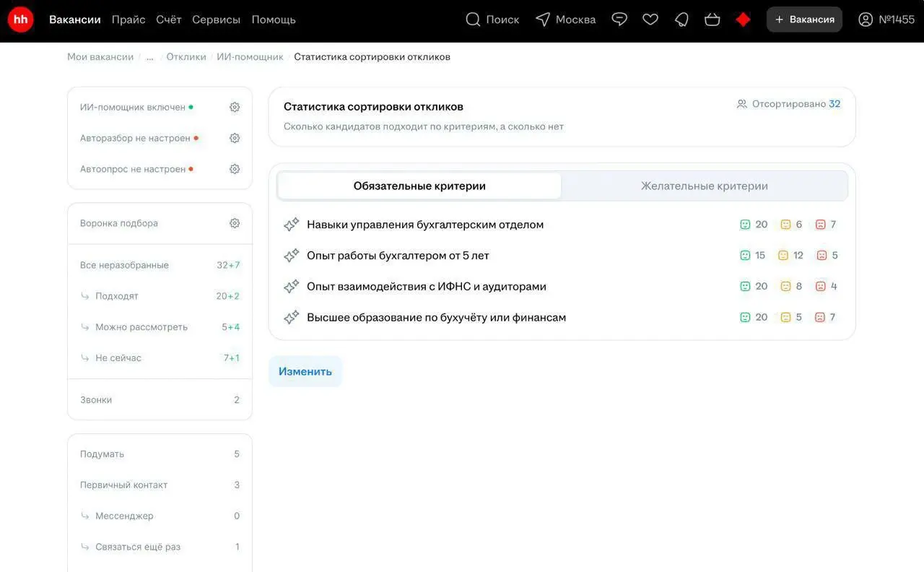Open the basket icon in the top bar
The width and height of the screenshot is (924, 572).
click(712, 19)
